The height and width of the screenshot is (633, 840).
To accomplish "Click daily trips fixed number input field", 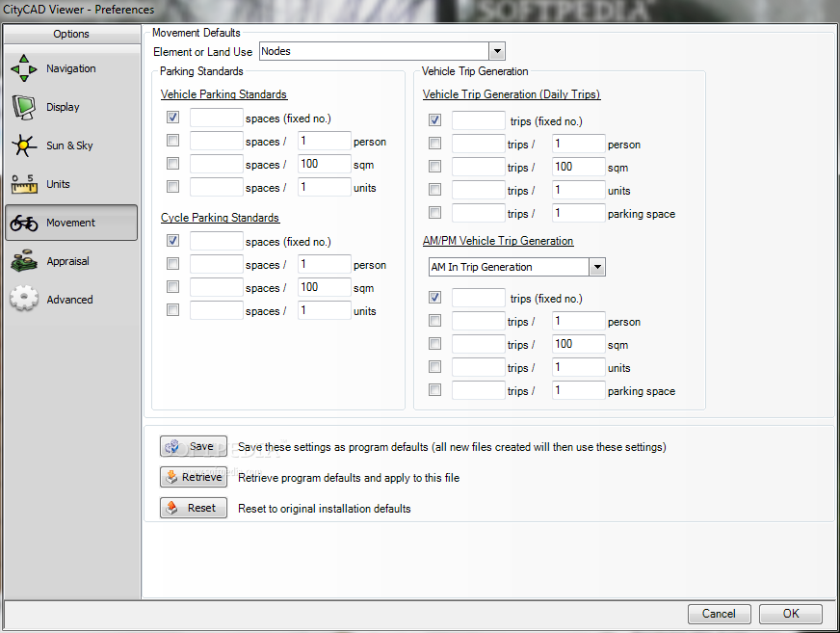I will click(479, 120).
